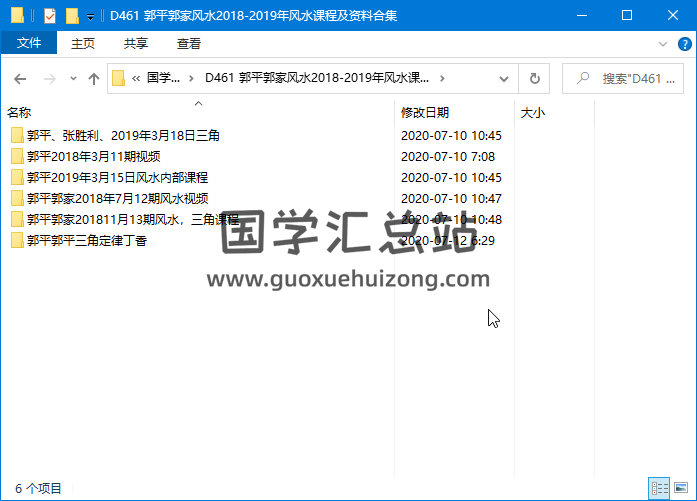Go up one folder level
The height and width of the screenshot is (501, 697).
point(94,79)
